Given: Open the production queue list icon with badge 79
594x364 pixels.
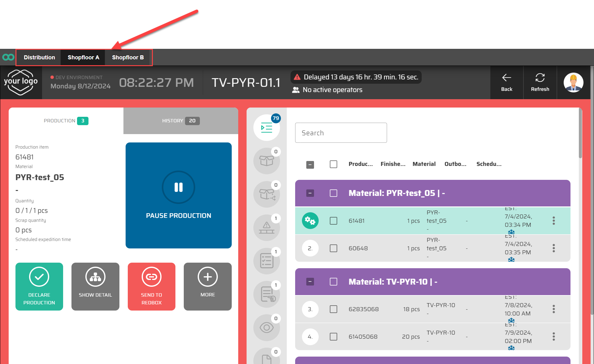Looking at the screenshot, I should click(x=266, y=128).
